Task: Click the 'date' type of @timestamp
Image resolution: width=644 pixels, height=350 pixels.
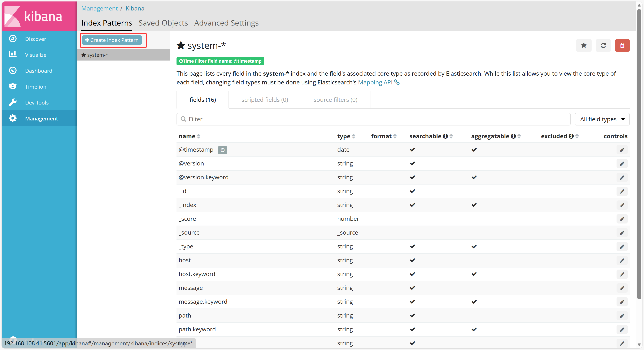Action: 343,150
